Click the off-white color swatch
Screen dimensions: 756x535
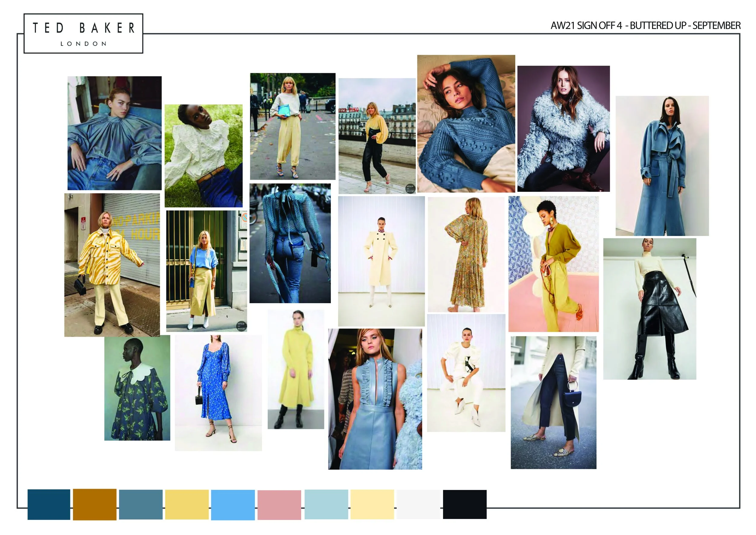point(418,504)
